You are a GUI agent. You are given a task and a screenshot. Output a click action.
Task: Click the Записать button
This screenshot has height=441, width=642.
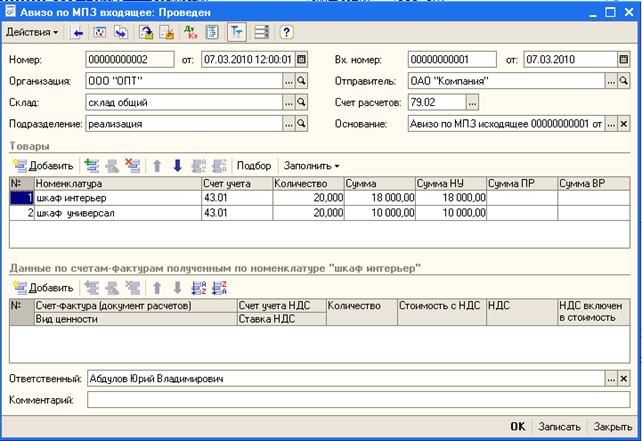559,426
